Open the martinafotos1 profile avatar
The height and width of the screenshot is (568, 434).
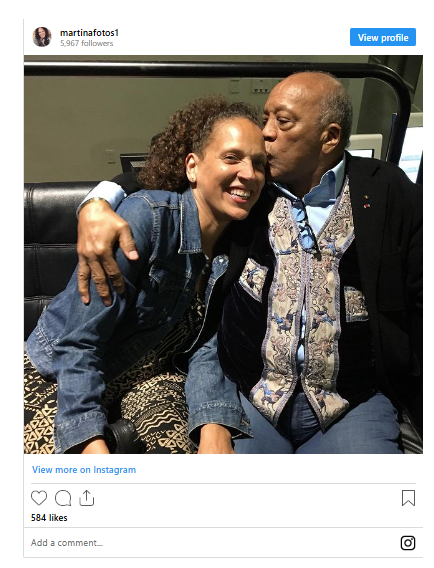42,37
